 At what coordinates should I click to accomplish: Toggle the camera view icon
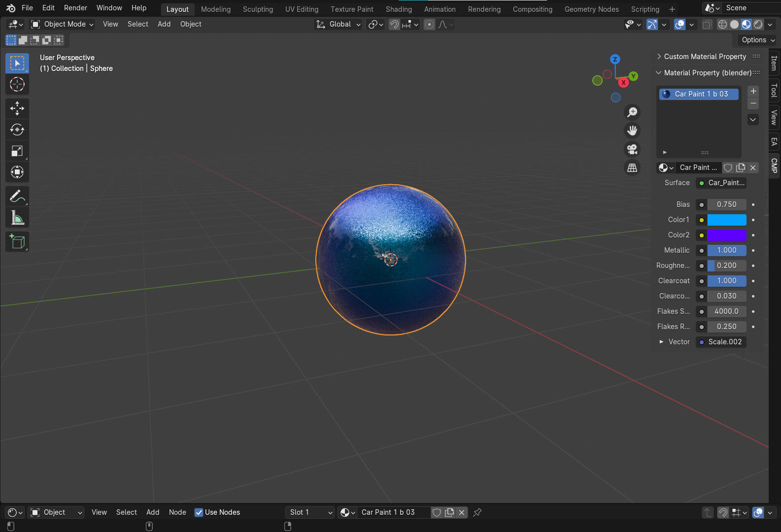(x=632, y=149)
